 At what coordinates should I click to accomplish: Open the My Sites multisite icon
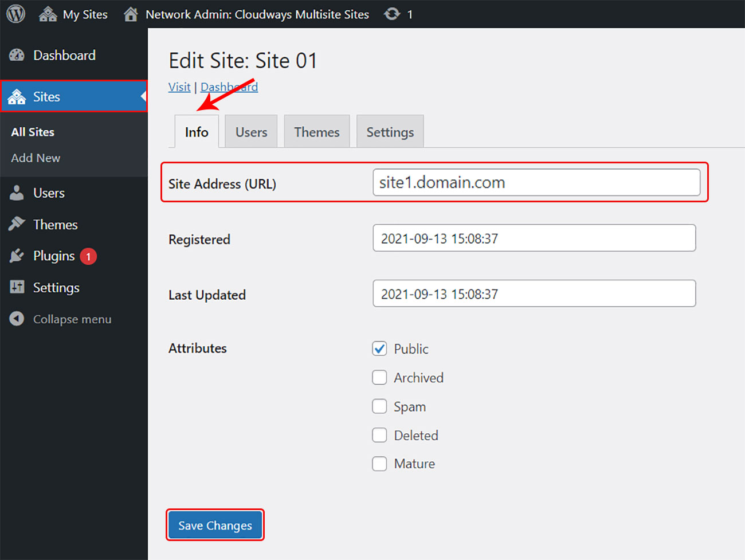point(48,14)
